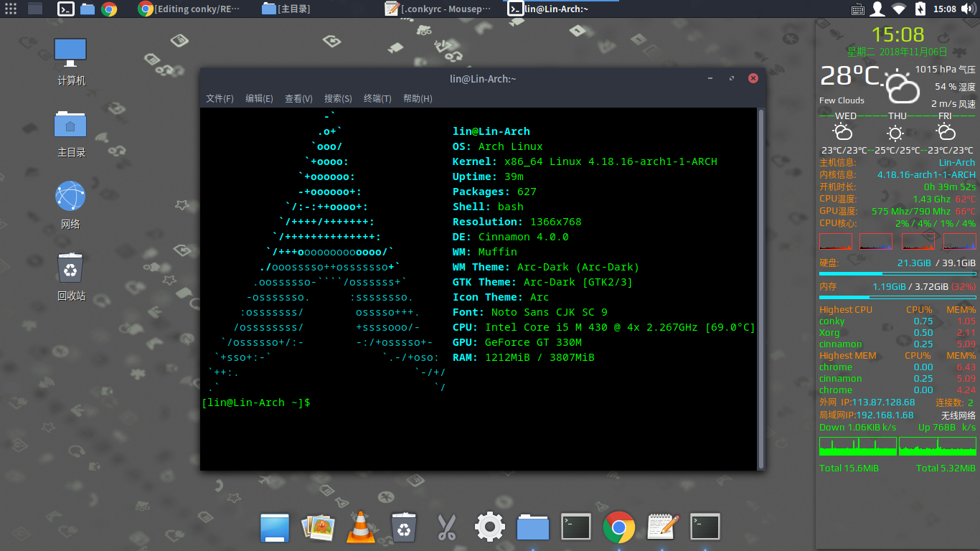The image size is (980, 551).
Task: Close the terminal with the red button
Action: tap(753, 78)
